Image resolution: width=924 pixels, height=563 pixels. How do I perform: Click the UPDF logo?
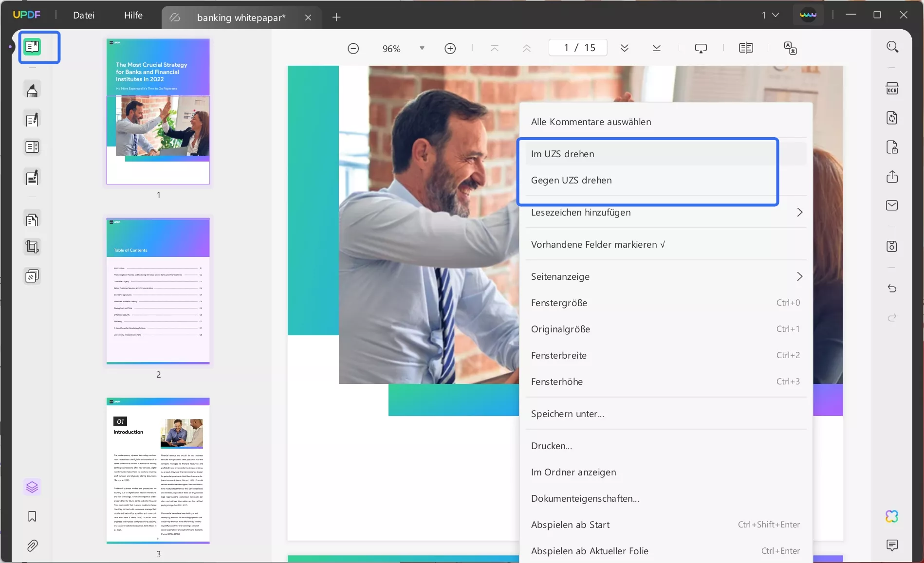point(27,15)
